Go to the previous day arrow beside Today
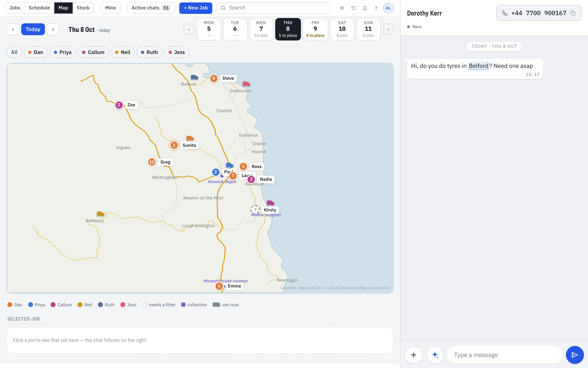Image resolution: width=588 pixels, height=368 pixels. pos(13,29)
